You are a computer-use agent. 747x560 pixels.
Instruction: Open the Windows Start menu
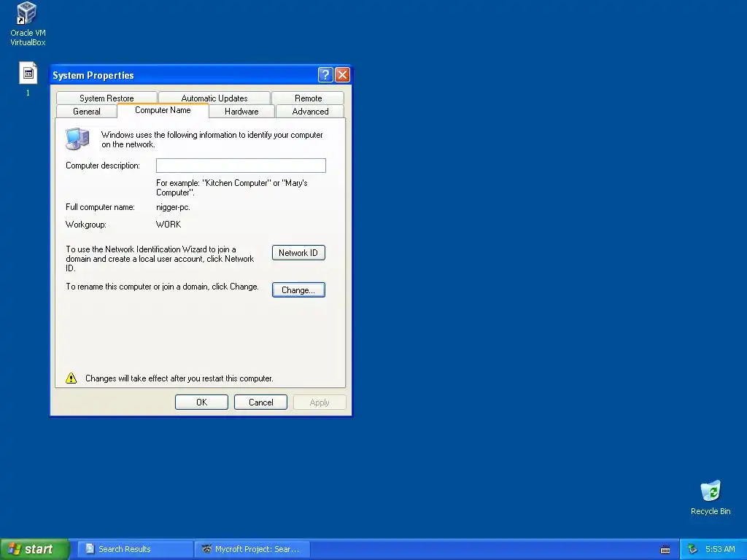pos(34,549)
